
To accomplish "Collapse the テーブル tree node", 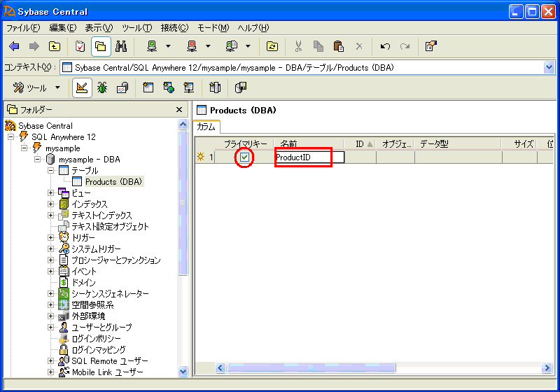I will click(51, 171).
